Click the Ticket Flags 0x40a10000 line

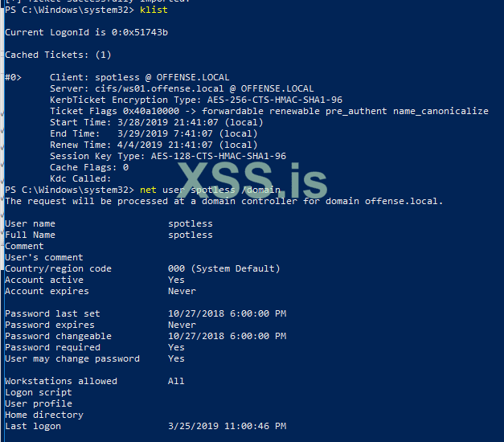tap(268, 111)
